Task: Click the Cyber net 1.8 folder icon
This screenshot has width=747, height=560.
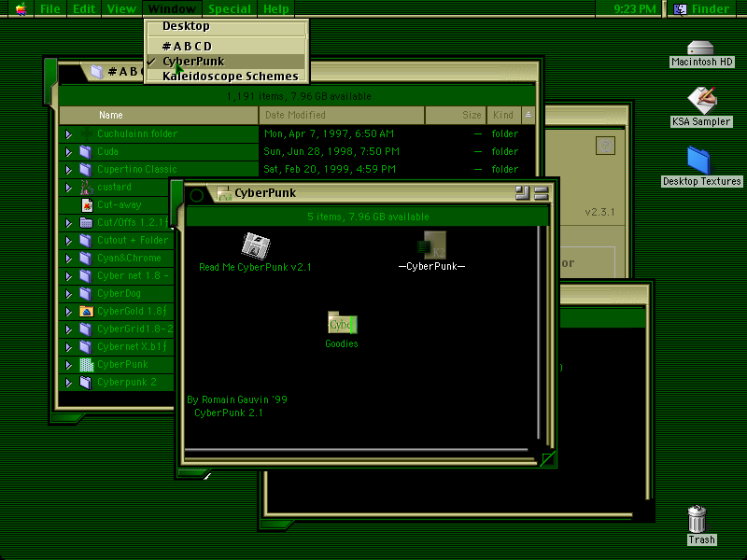Action: pyautogui.click(x=86, y=275)
